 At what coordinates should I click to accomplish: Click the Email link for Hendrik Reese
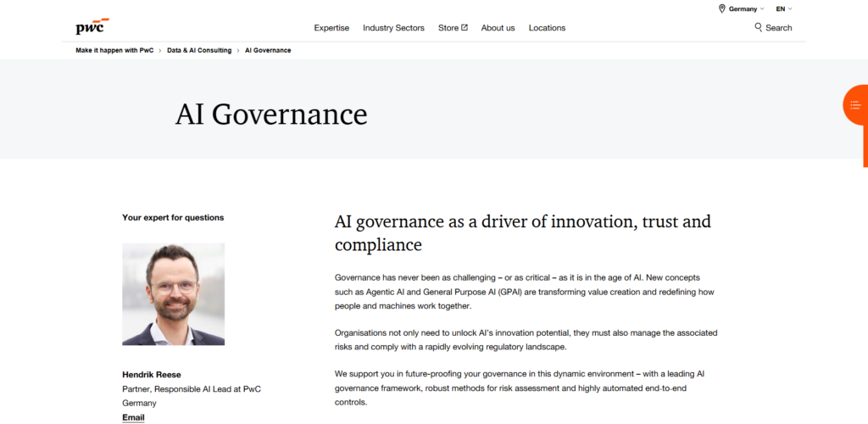click(x=133, y=417)
